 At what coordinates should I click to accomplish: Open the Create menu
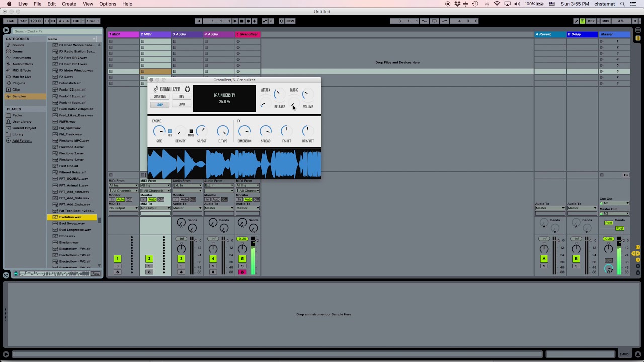[69, 4]
